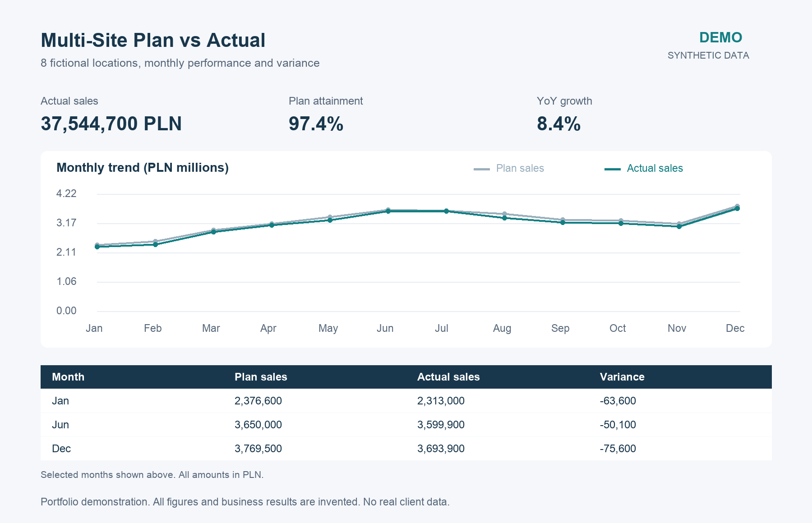Click the Jun peak data point
The image size is (812, 523).
(388, 211)
